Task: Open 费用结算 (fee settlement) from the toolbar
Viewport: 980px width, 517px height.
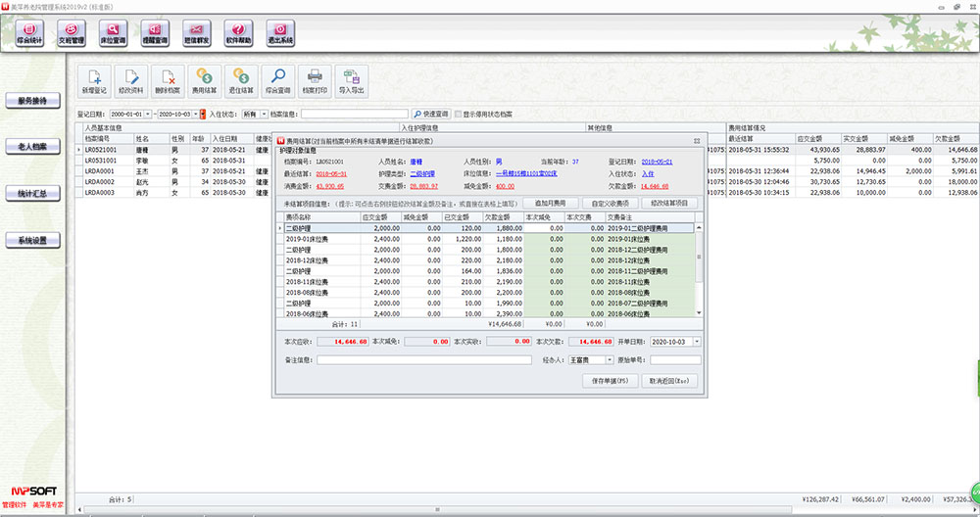Action: tap(205, 78)
